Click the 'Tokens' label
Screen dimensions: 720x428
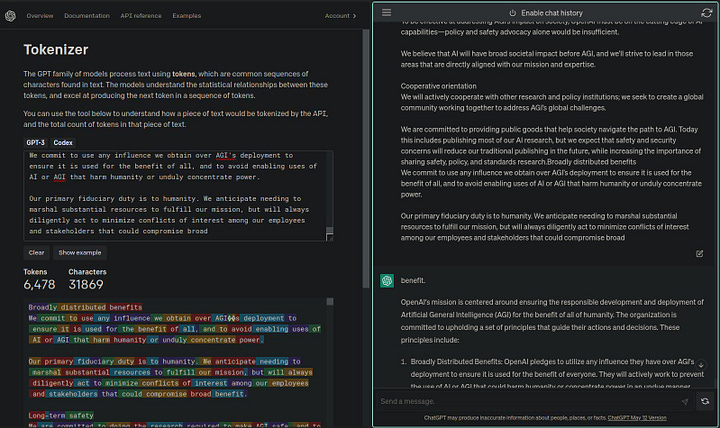35,272
